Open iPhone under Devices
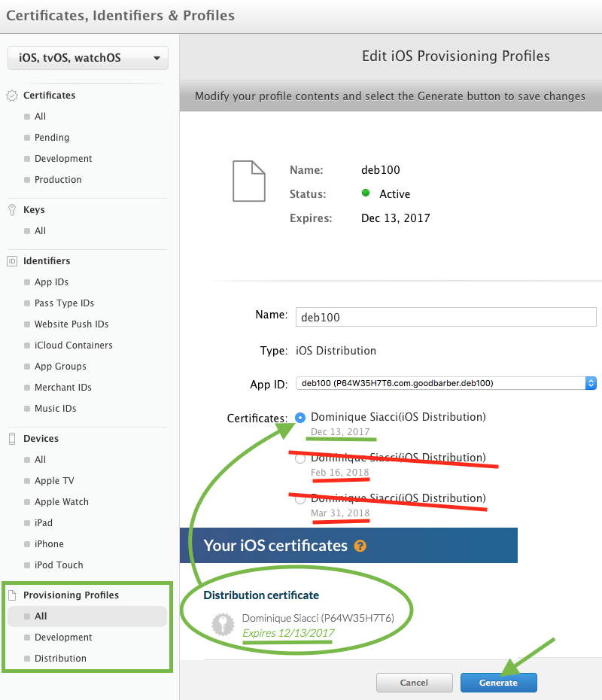602x700 pixels. pos(49,544)
